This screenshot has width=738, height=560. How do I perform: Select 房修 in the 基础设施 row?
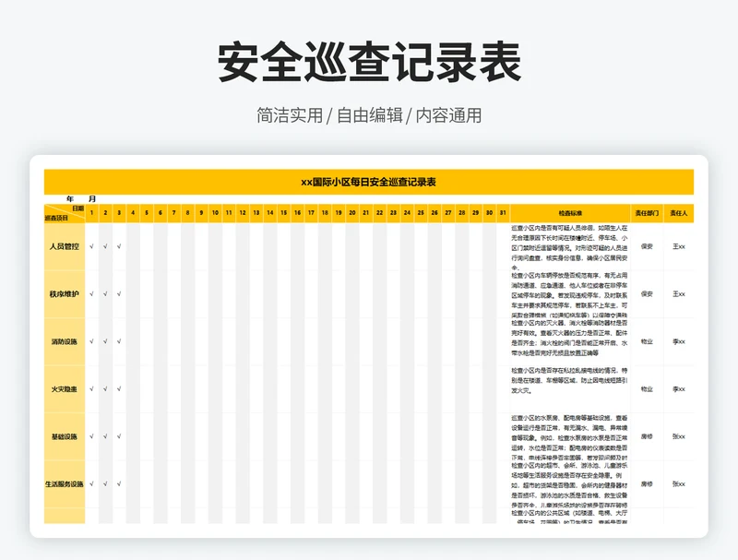(x=647, y=436)
